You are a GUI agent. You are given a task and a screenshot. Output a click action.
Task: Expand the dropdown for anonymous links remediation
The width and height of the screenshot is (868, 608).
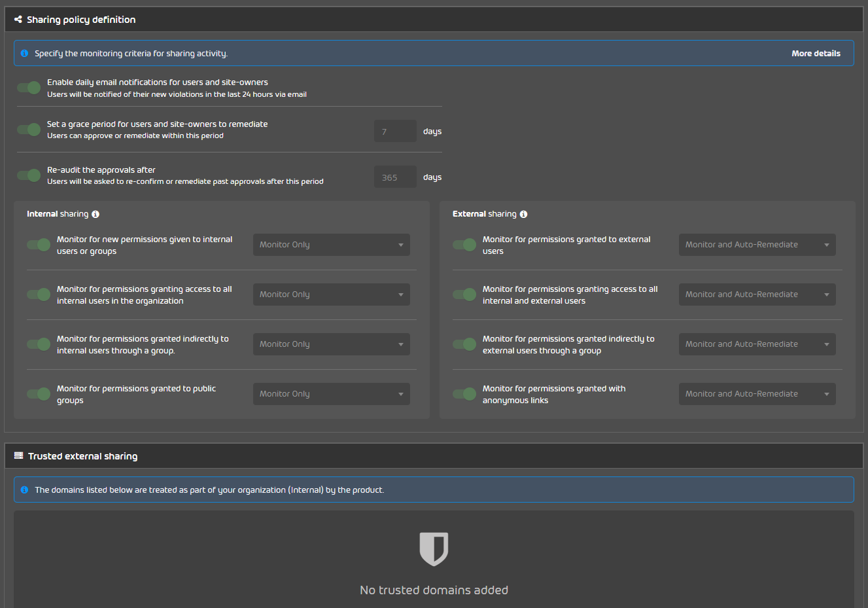[x=757, y=393]
